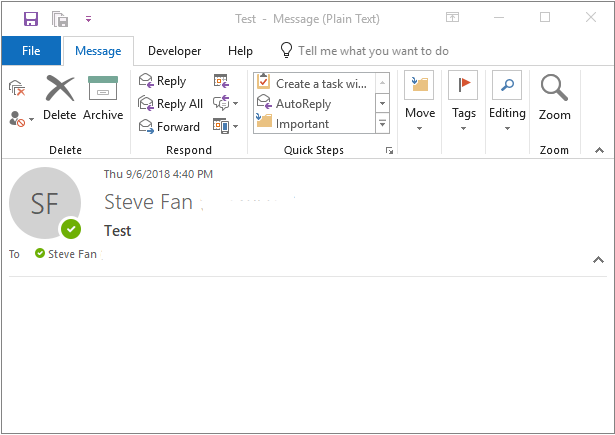Open the Editing search dropdown
Viewport: 615px width, 435px height.
[507, 101]
